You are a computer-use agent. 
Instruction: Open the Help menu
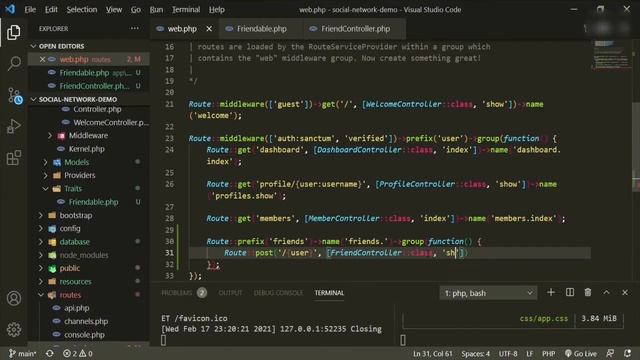coord(217,9)
